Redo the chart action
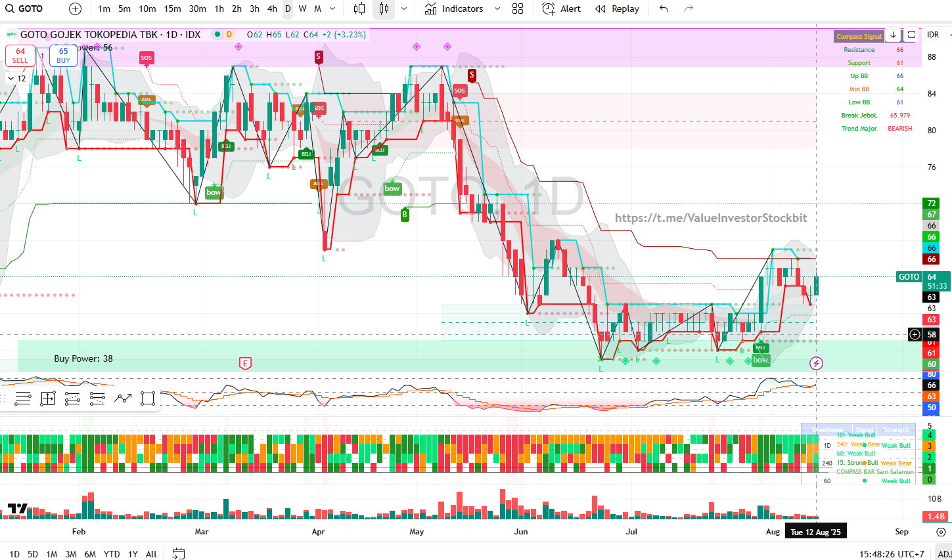The image size is (952, 560). point(689,9)
